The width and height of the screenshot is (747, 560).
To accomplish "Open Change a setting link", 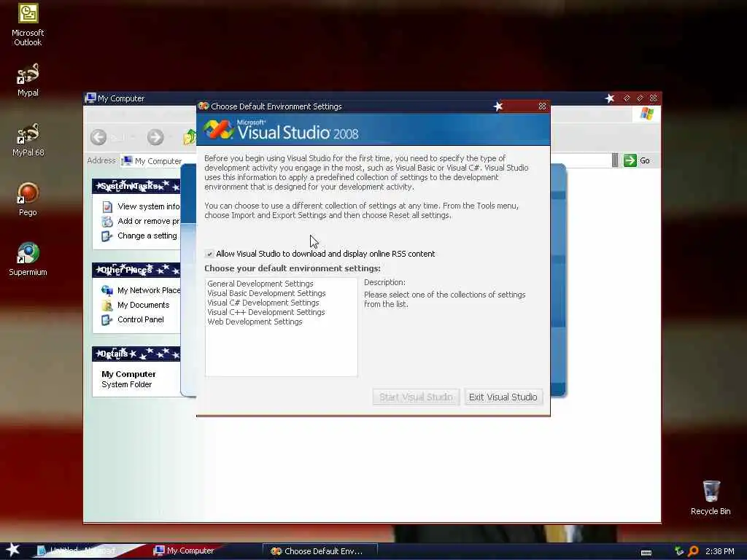I will (147, 236).
